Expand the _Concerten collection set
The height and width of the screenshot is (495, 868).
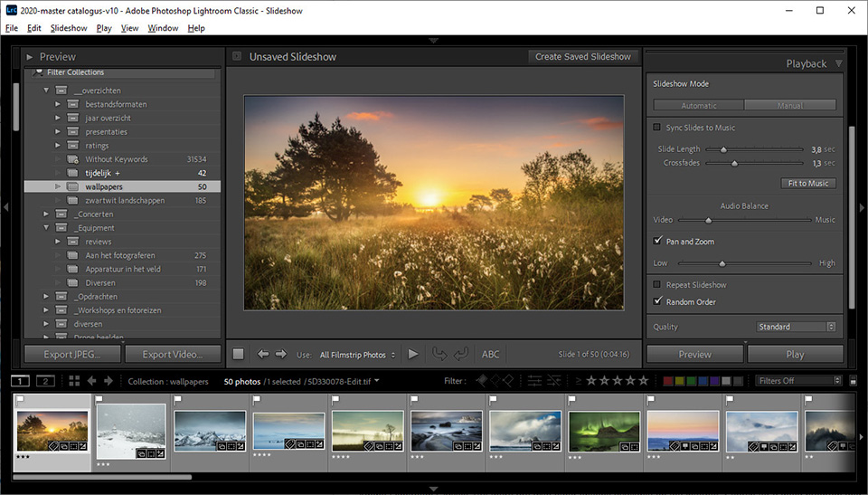coord(46,214)
